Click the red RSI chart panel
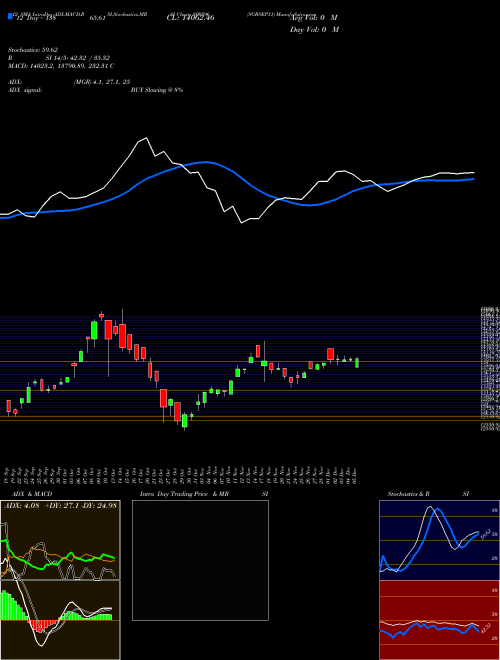 pyautogui.click(x=439, y=620)
